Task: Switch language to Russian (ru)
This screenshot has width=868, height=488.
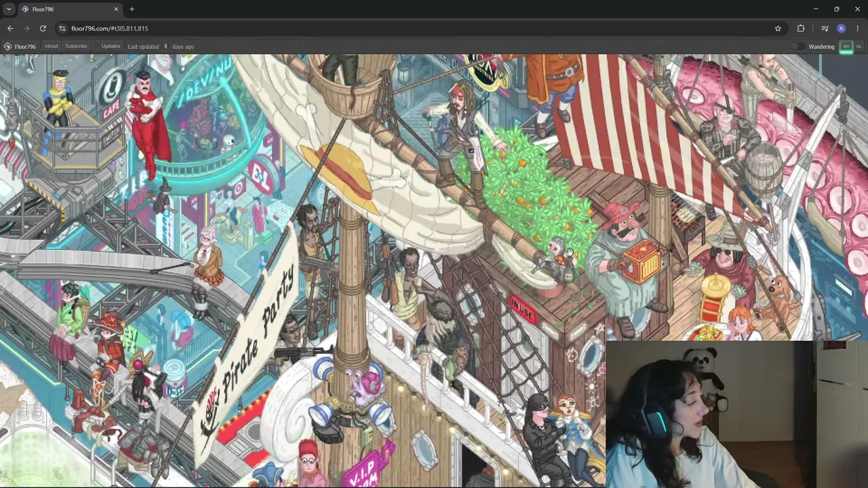Action: point(859,47)
